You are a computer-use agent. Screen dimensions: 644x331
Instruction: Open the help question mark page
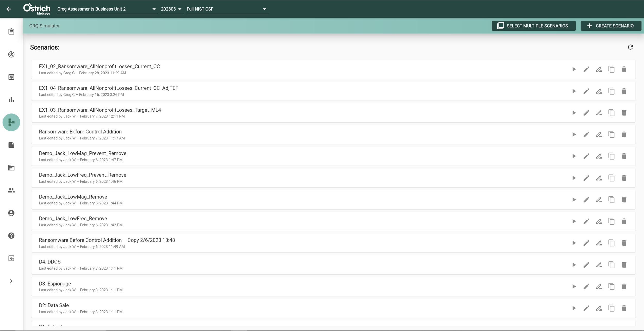(x=11, y=236)
